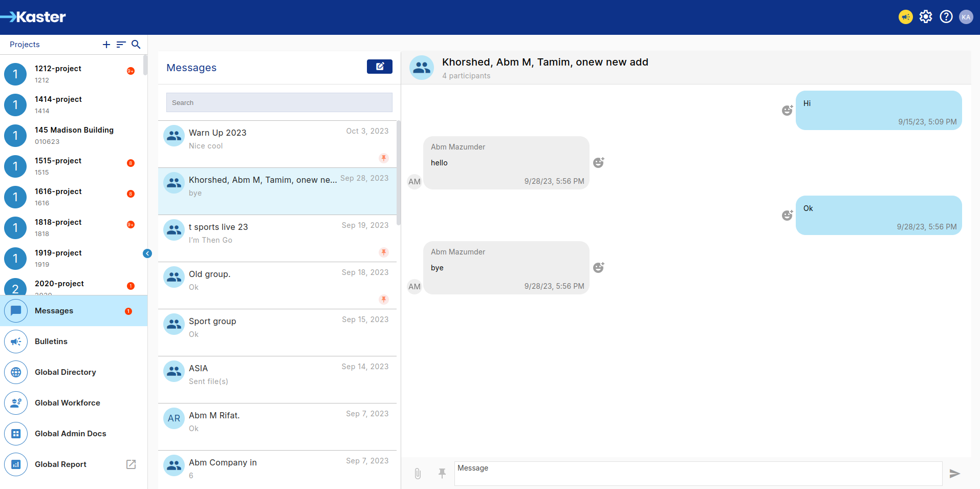Image resolution: width=980 pixels, height=489 pixels.
Task: Click the Search conversations input field
Action: pyautogui.click(x=279, y=102)
